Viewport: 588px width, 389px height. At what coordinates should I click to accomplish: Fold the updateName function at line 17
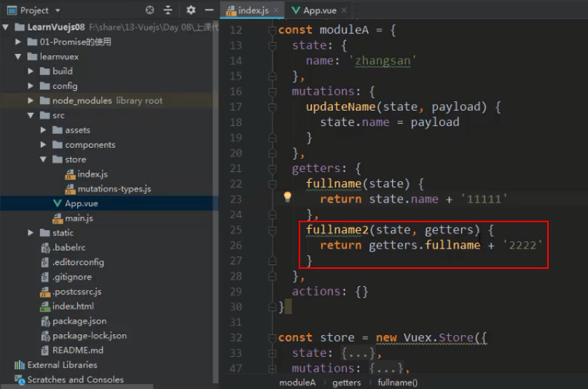coord(273,107)
